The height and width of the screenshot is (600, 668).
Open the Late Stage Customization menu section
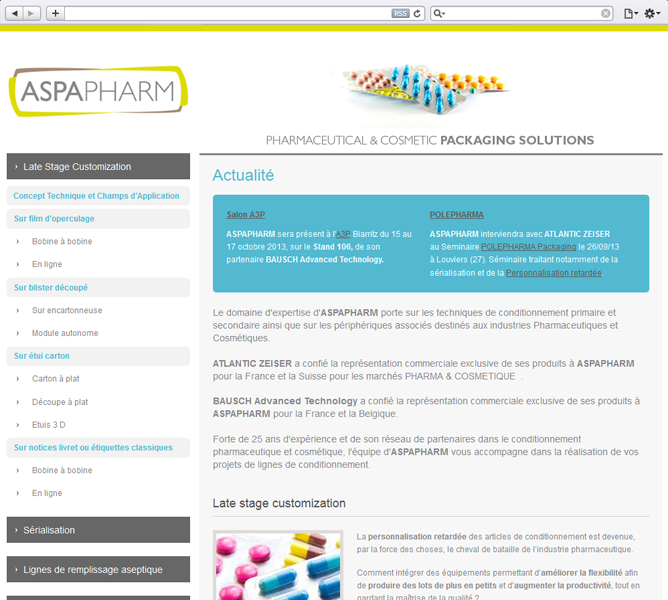click(x=98, y=166)
